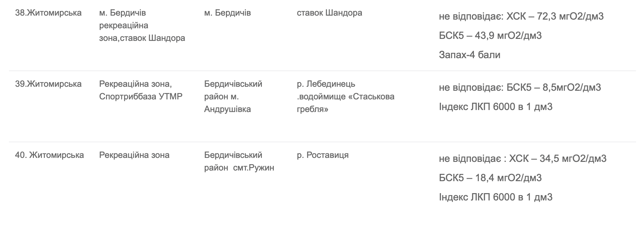The image size is (644, 240).
Task: Click the standalone "ставок Шандора" water body cell
Action: tap(329, 13)
